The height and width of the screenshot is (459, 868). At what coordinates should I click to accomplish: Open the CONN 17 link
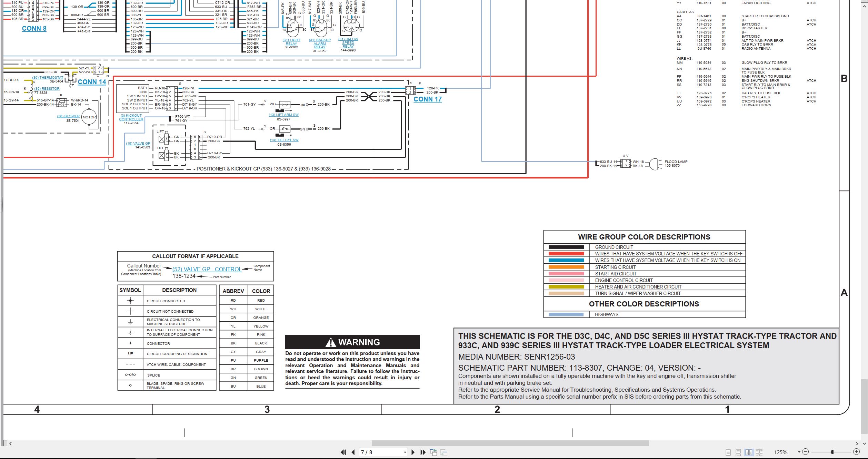[x=428, y=99]
